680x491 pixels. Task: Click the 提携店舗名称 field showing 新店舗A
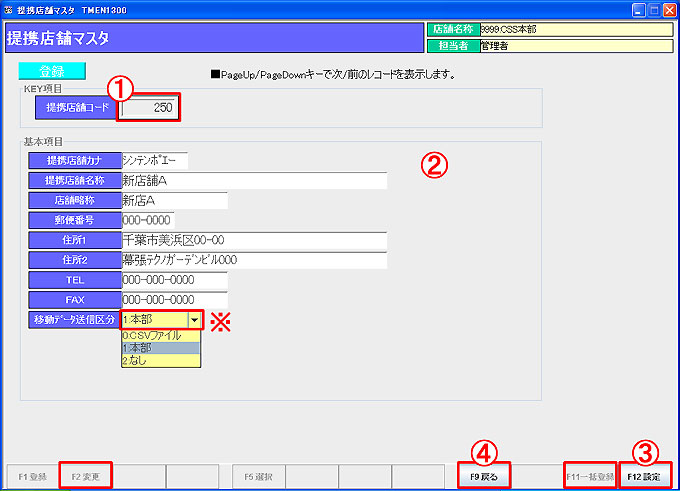pos(254,180)
